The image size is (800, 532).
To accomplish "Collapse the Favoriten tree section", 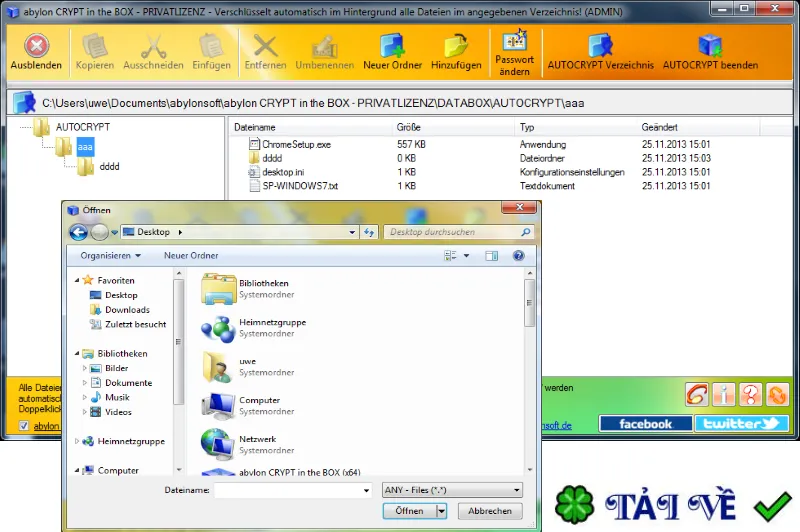I will (77, 280).
